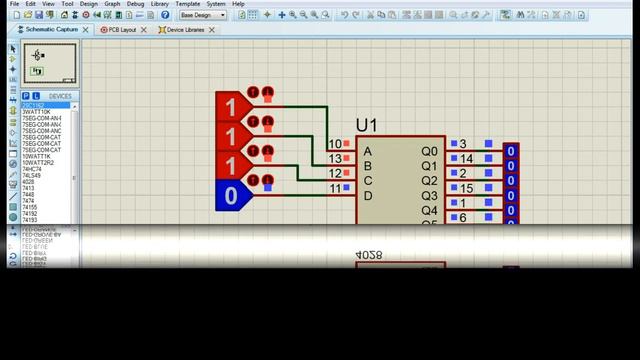Select the Buses Mode tool

13,100
